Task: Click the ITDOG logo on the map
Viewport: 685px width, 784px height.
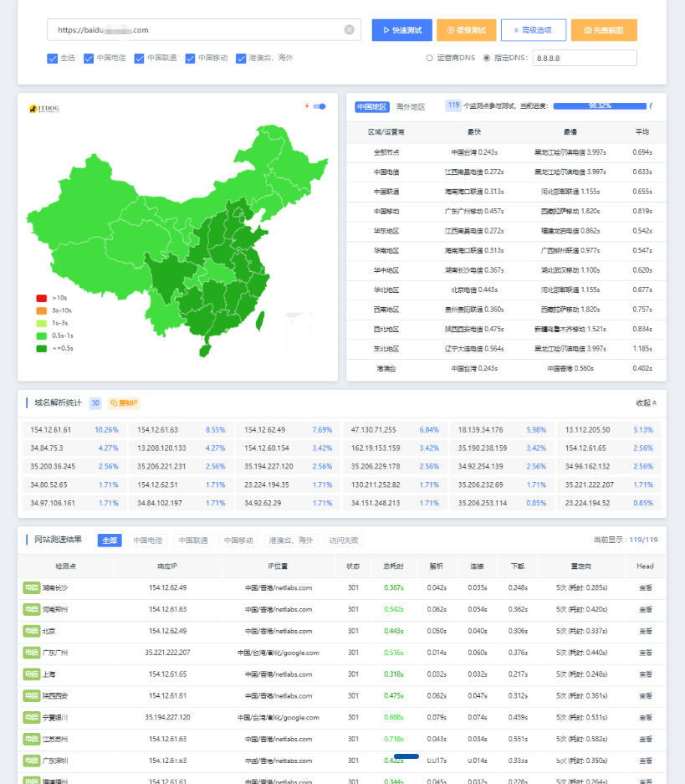Action: [x=44, y=109]
